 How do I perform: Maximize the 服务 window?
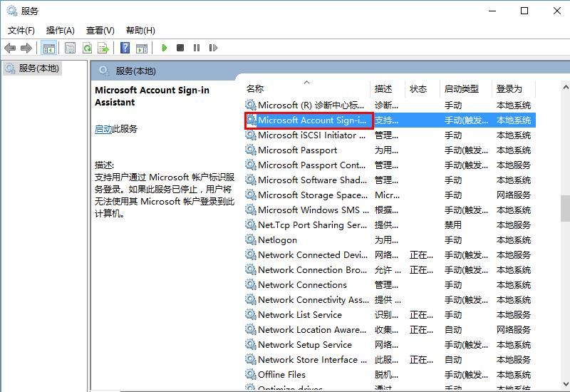[524, 11]
